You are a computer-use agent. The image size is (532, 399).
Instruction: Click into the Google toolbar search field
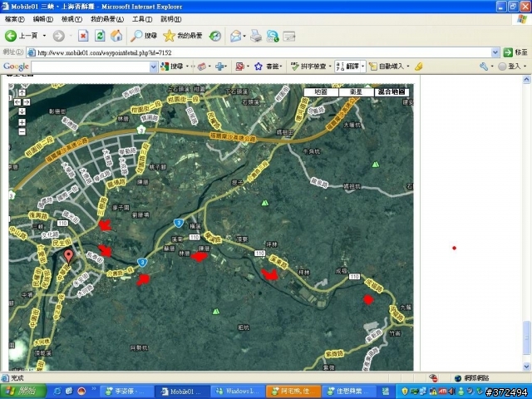coord(91,66)
